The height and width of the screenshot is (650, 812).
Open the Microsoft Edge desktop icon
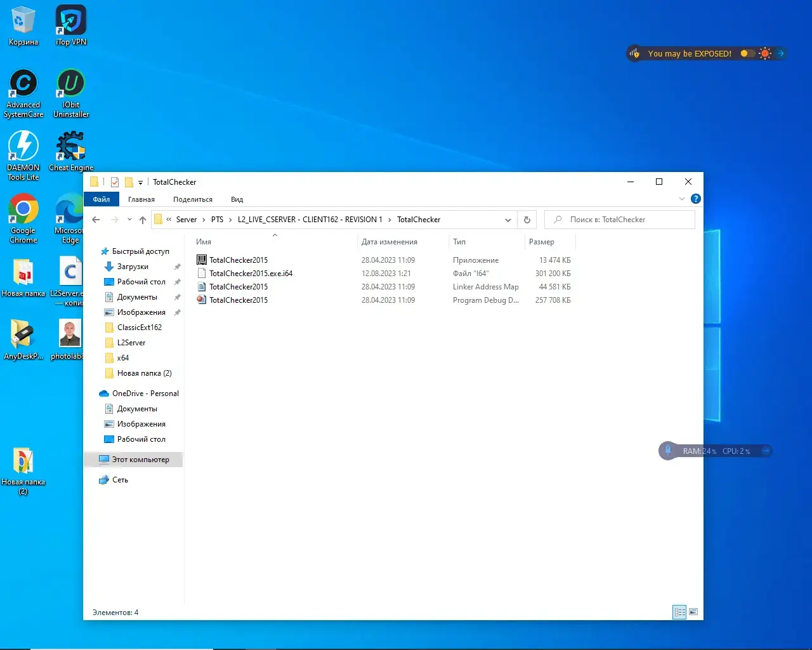(69, 218)
